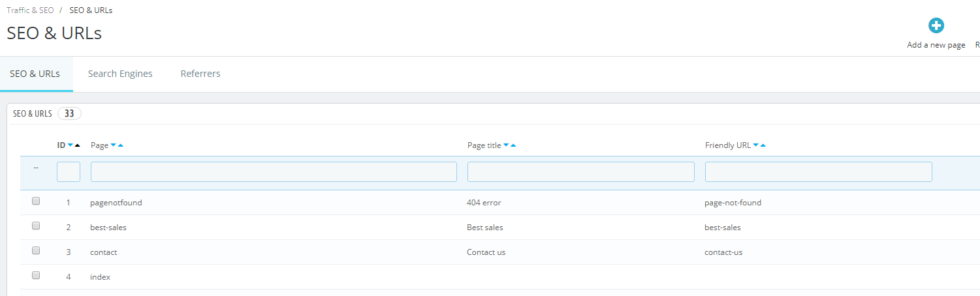Click the ID filter input field
This screenshot has height=296, width=980.
coord(69,171)
